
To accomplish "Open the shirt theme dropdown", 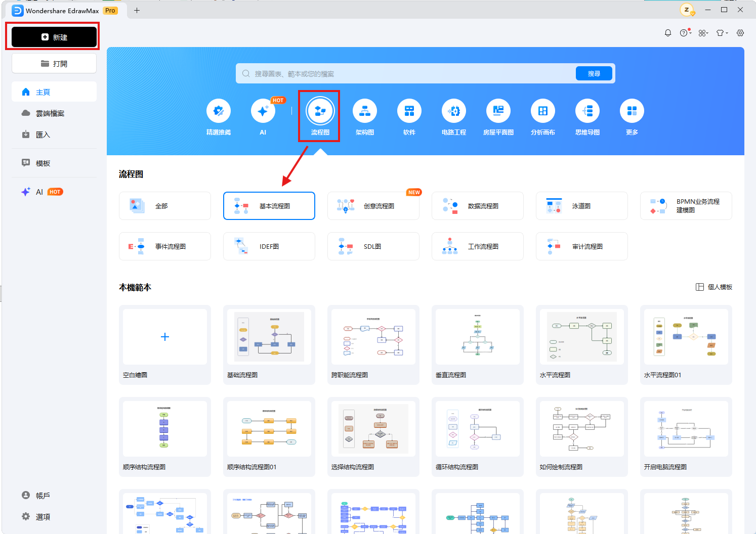I will pos(722,33).
